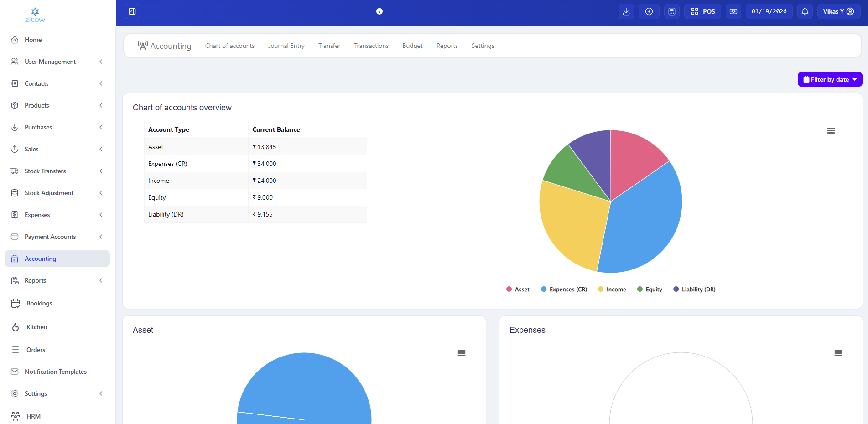Open the Filter by date dropdown
Screen dimensions: 868x424
click(829, 79)
